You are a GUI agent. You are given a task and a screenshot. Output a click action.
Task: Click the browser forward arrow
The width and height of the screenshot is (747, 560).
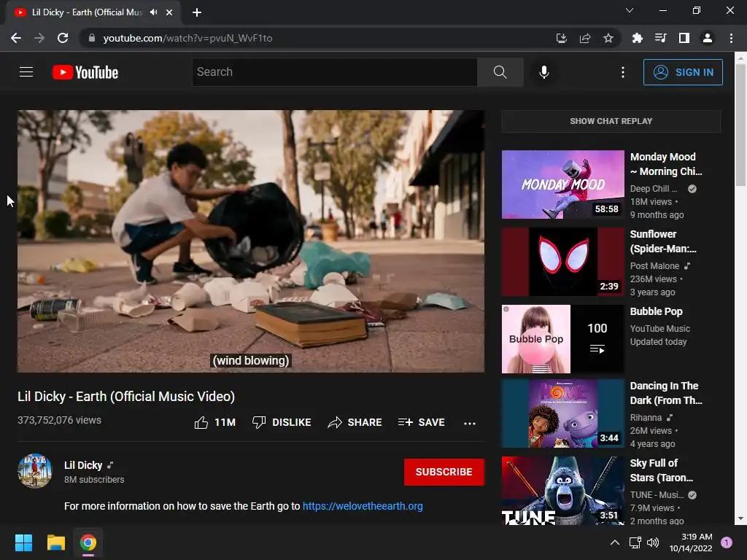click(39, 38)
